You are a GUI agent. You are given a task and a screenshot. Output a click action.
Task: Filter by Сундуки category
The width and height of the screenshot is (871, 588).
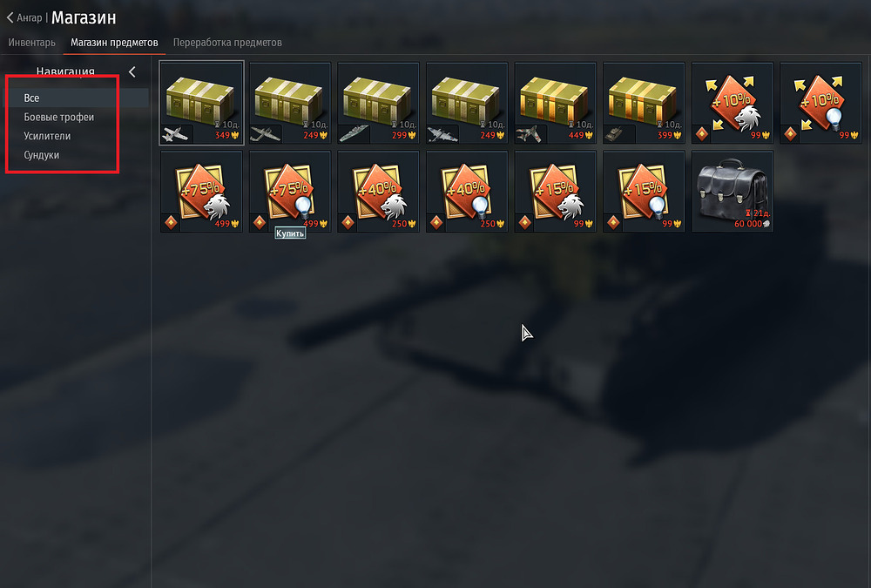click(x=41, y=154)
